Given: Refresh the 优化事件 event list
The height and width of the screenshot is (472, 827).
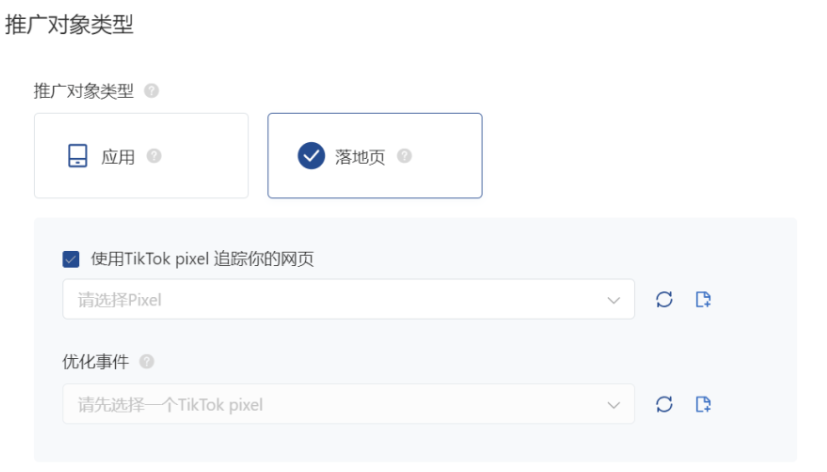Looking at the screenshot, I should (x=664, y=404).
